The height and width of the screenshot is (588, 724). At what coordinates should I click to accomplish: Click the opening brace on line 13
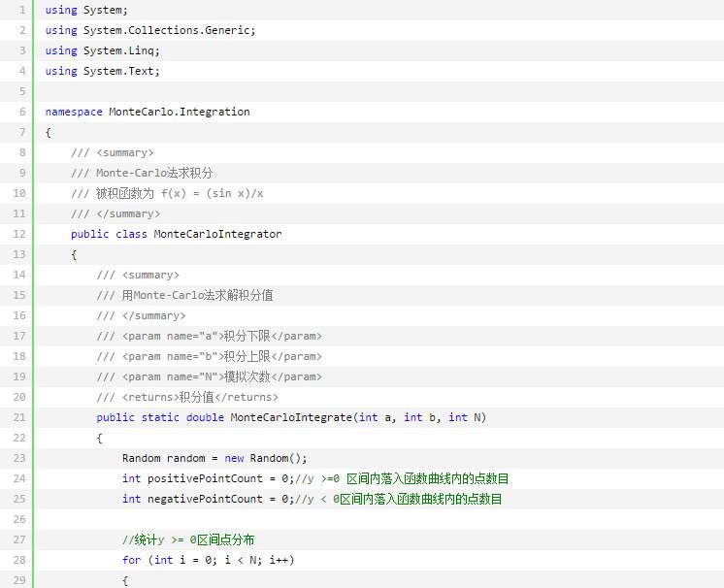tap(74, 255)
